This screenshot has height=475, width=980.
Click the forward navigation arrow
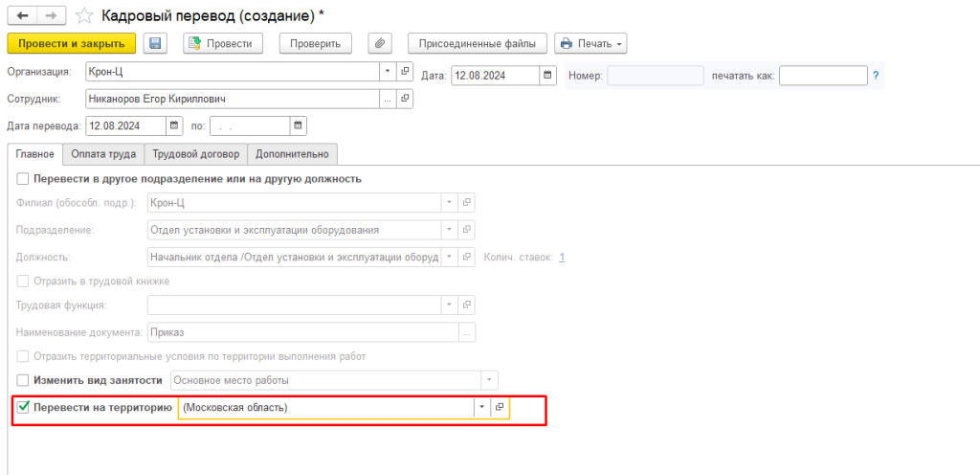point(50,15)
